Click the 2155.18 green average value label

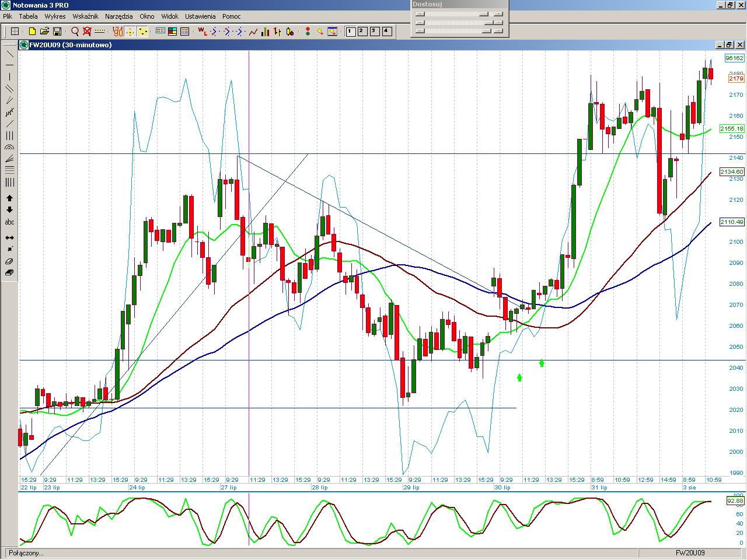pyautogui.click(x=732, y=129)
